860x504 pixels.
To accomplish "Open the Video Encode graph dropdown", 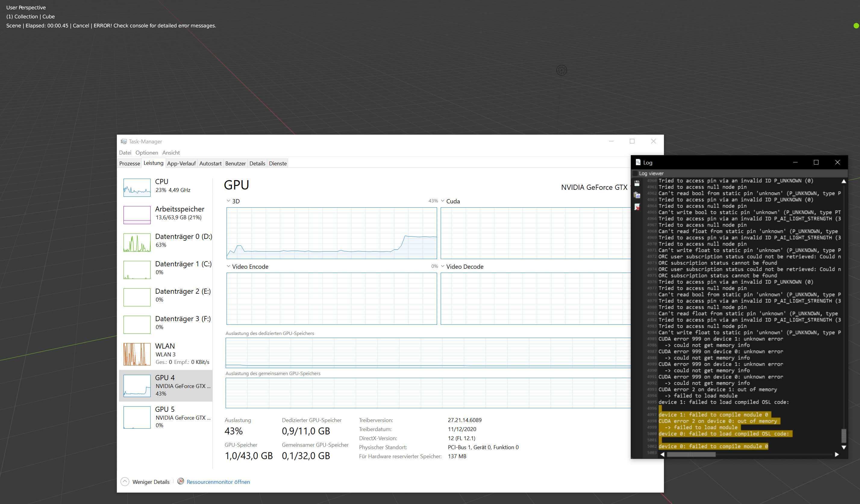I will click(x=228, y=267).
